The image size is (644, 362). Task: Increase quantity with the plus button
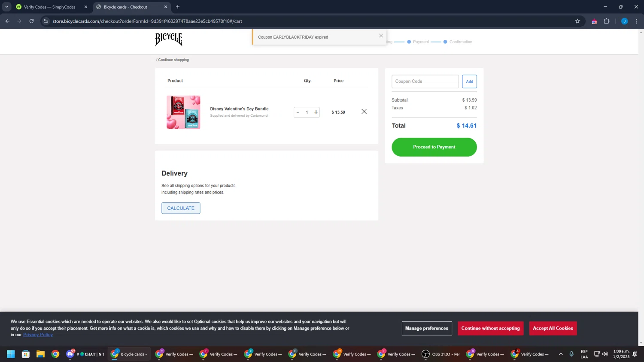pyautogui.click(x=316, y=112)
